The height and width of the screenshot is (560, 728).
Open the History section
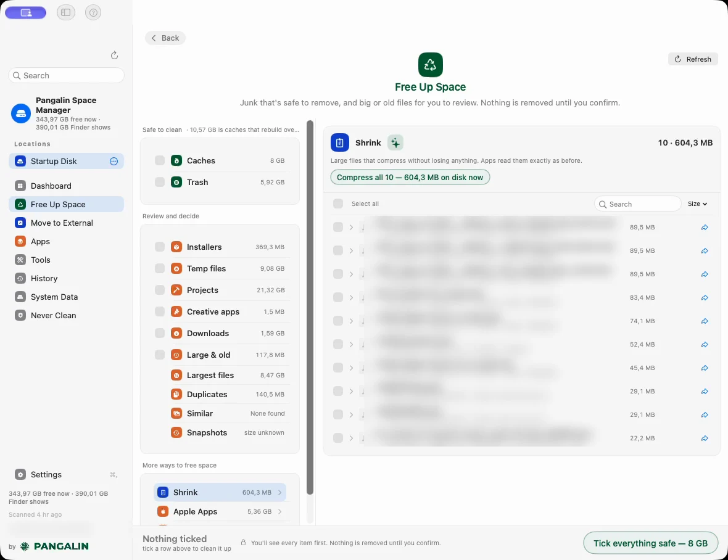[66, 278]
